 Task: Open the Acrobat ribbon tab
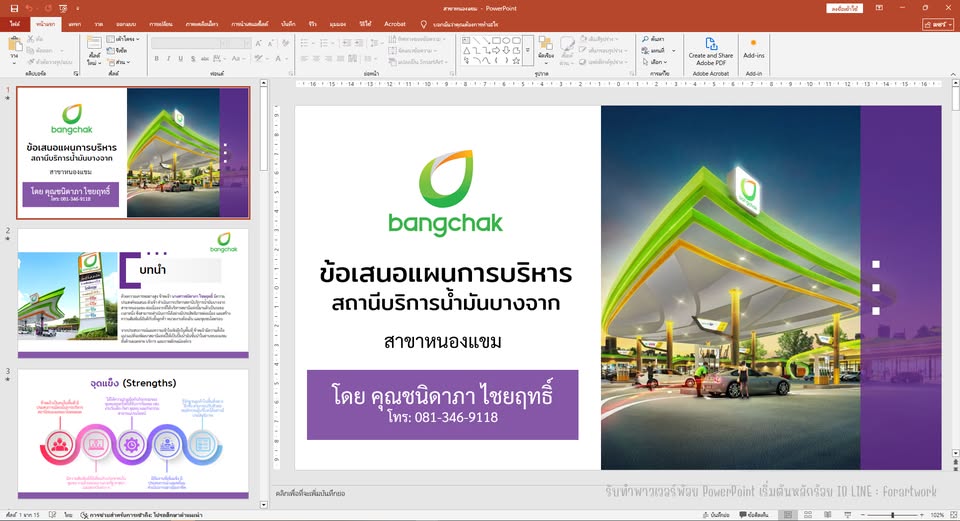point(395,24)
